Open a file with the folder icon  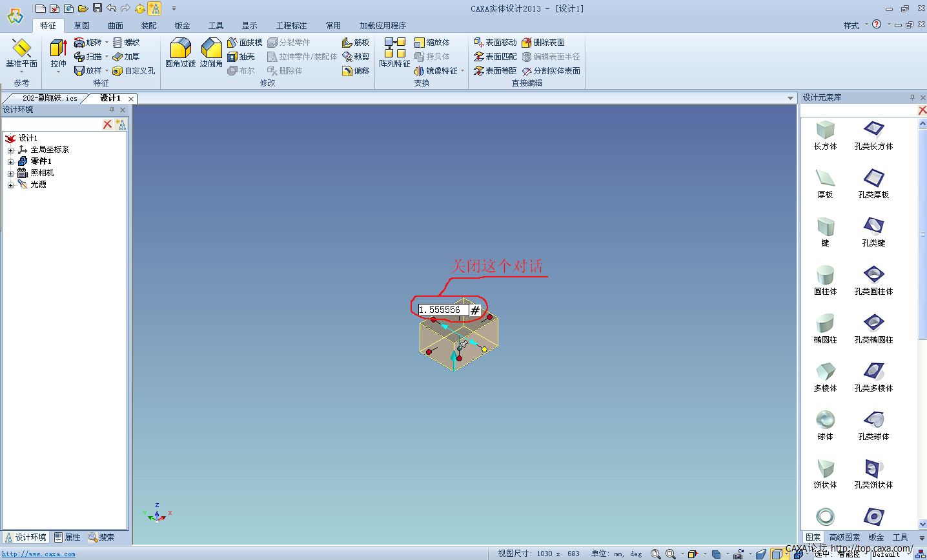coord(83,8)
